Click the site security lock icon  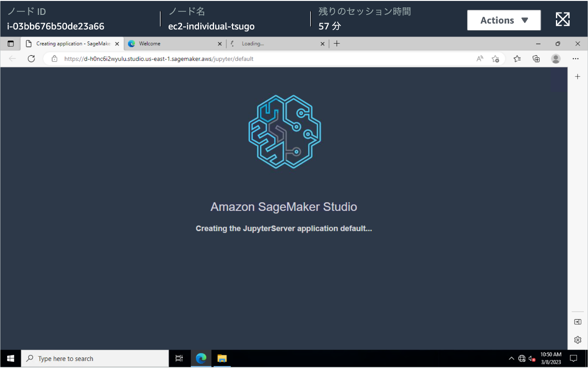click(x=54, y=59)
